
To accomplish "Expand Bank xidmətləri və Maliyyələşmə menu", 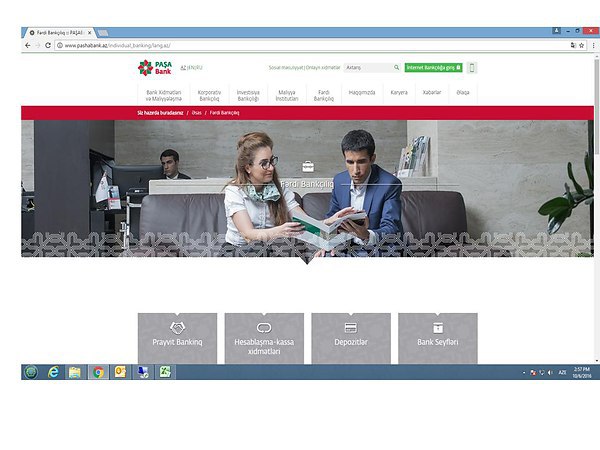I will tap(164, 95).
